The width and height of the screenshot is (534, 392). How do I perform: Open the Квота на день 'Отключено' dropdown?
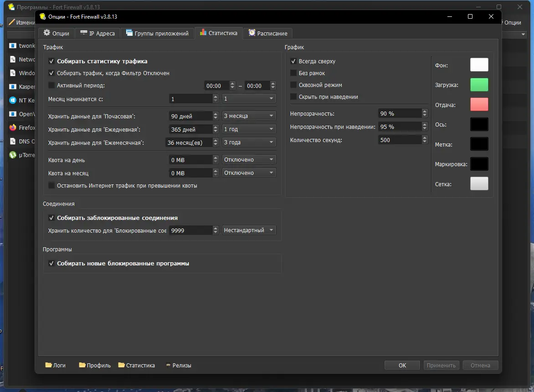pos(249,160)
